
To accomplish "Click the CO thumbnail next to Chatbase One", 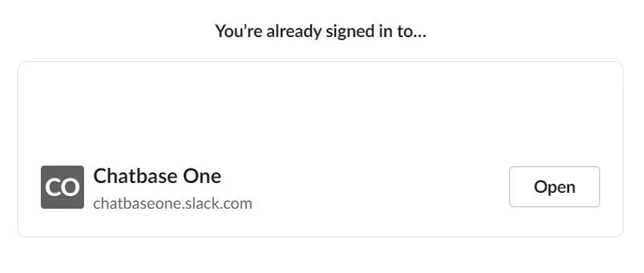I will click(62, 188).
